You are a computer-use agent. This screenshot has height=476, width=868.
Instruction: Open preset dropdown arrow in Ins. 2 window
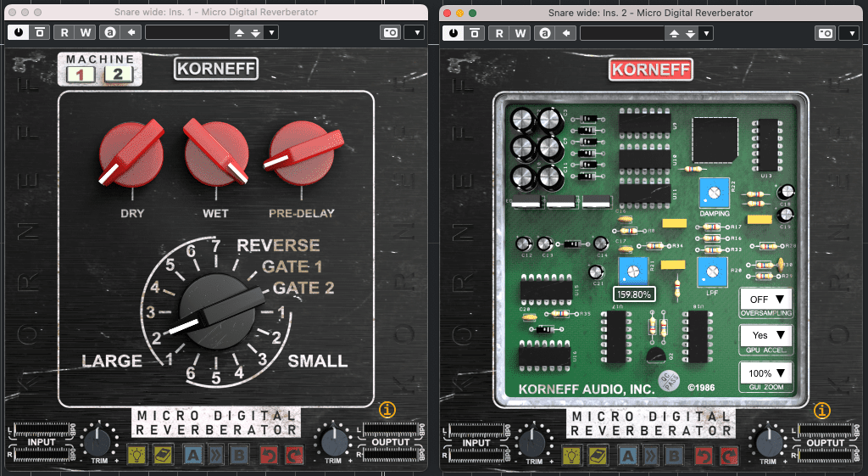[x=706, y=33]
